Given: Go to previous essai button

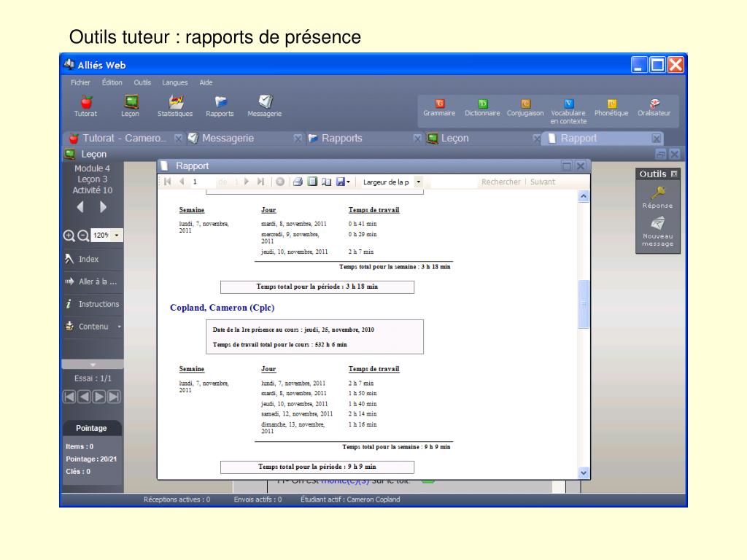Looking at the screenshot, I should pyautogui.click(x=84, y=397).
